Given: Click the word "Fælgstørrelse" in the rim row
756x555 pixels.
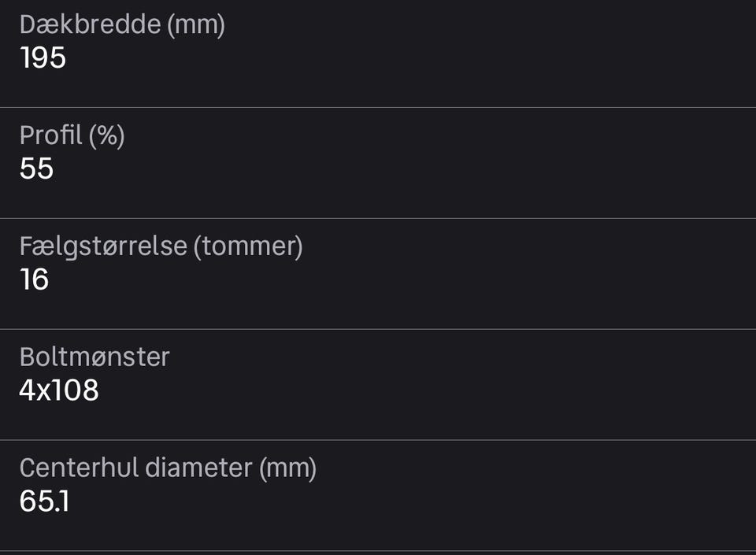Looking at the screenshot, I should point(102,247).
